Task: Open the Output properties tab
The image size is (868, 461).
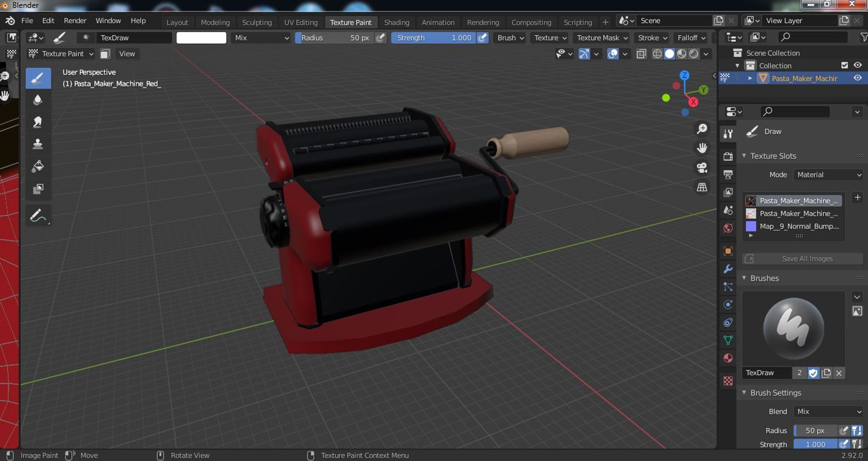Action: click(728, 174)
